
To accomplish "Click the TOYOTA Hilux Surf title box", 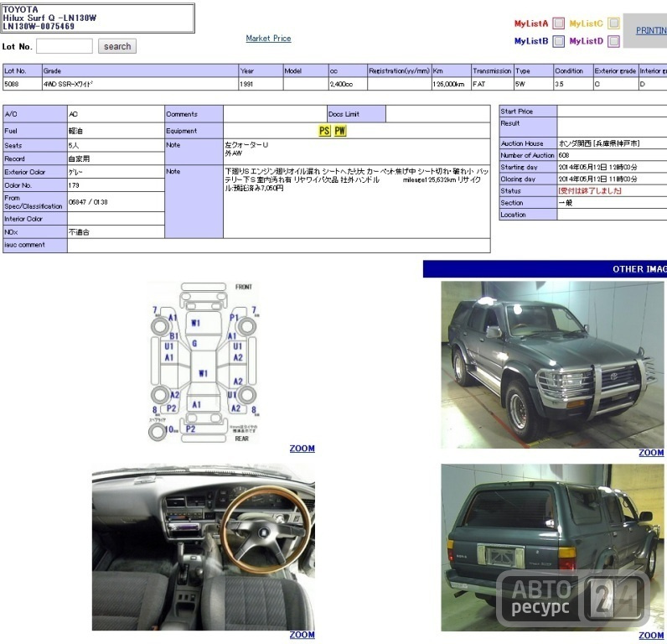I will [x=98, y=18].
